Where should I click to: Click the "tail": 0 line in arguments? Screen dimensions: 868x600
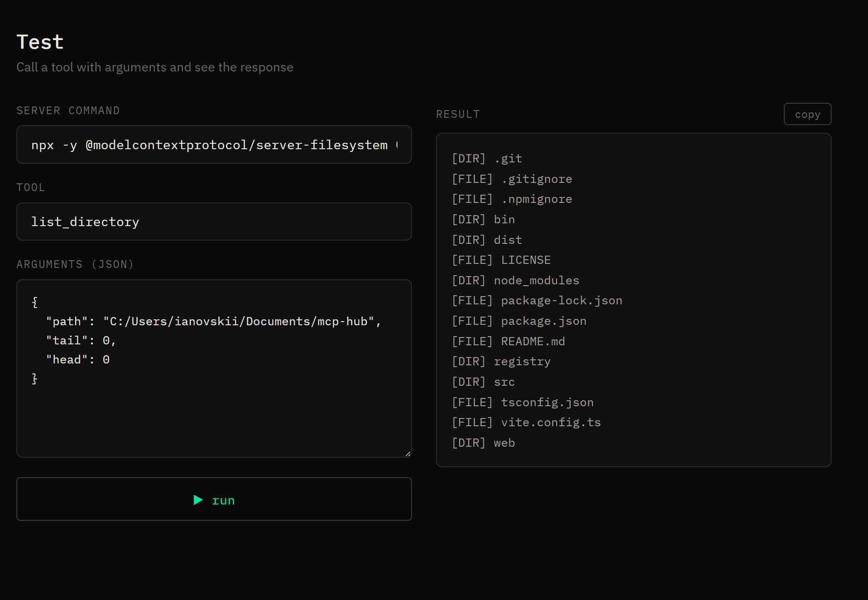tap(81, 341)
